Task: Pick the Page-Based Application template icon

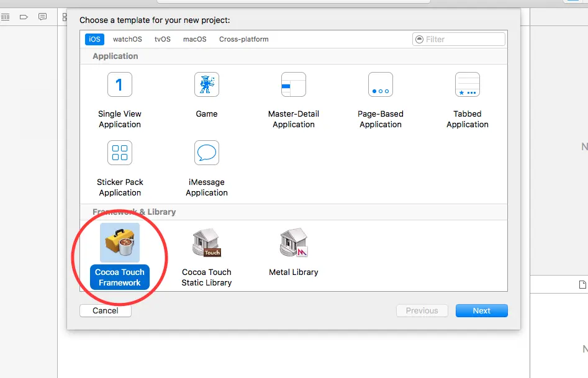Action: click(381, 84)
